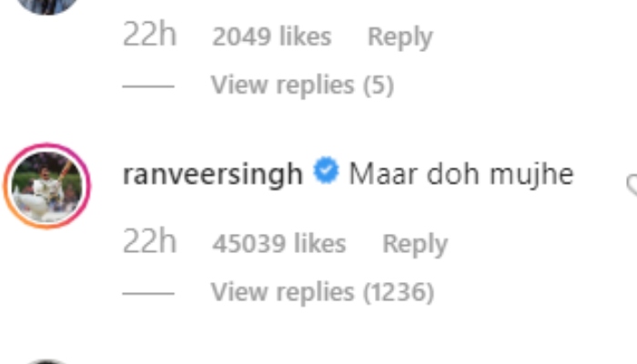Click the dash line before View replies (1236)
Image resolution: width=637 pixels, height=364 pixels.
tap(148, 293)
